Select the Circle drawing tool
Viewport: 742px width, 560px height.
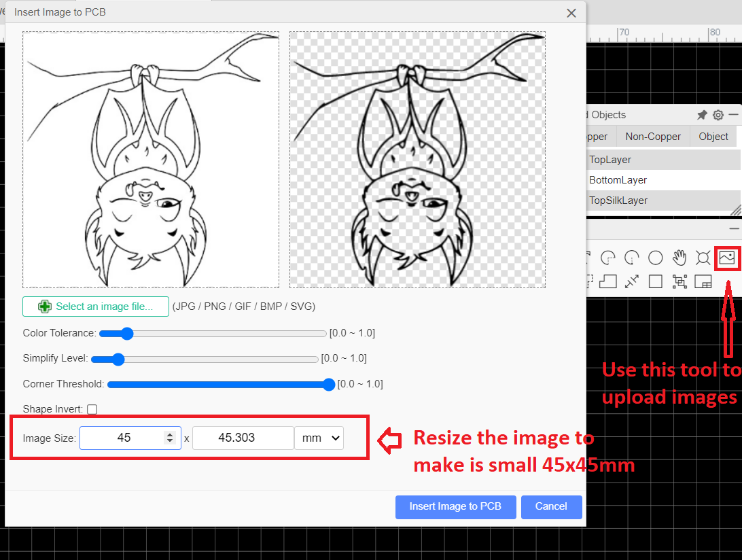click(x=656, y=258)
